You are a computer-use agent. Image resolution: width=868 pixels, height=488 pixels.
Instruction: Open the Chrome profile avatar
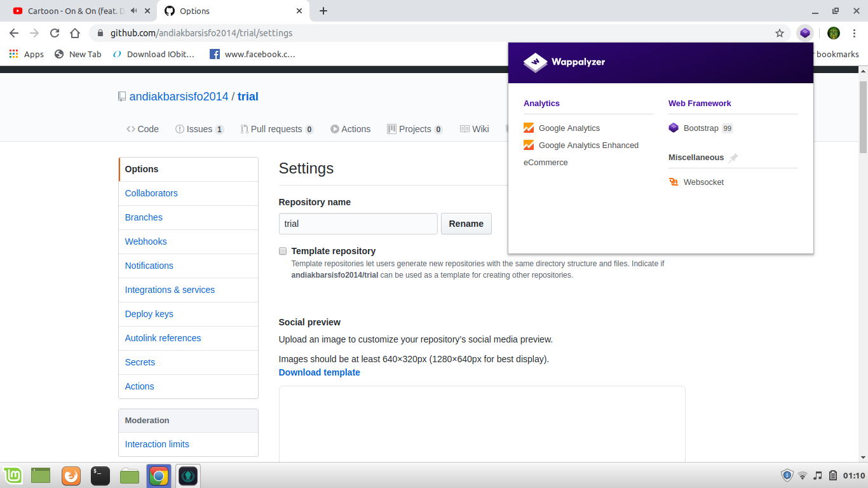pos(834,33)
